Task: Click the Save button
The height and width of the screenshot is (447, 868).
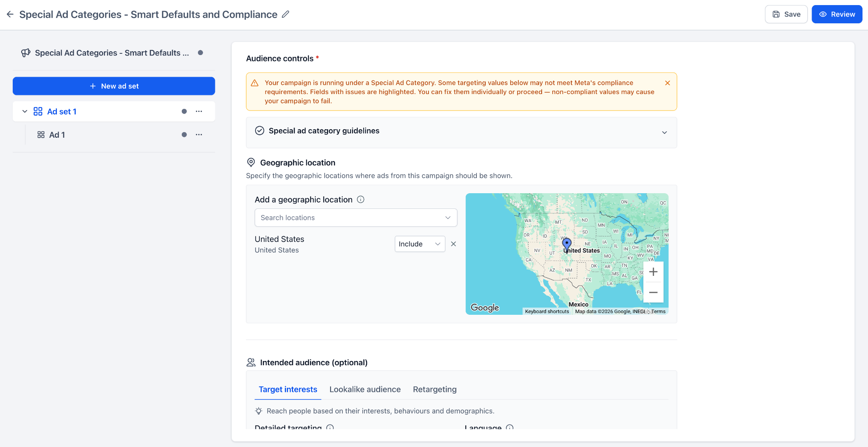Action: 786,14
